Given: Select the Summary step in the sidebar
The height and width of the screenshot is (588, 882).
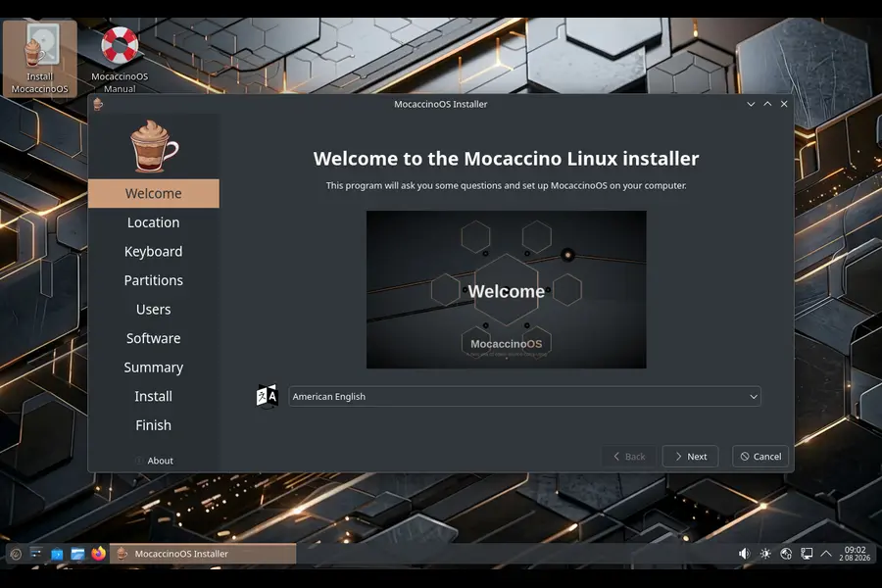Looking at the screenshot, I should click(x=154, y=367).
